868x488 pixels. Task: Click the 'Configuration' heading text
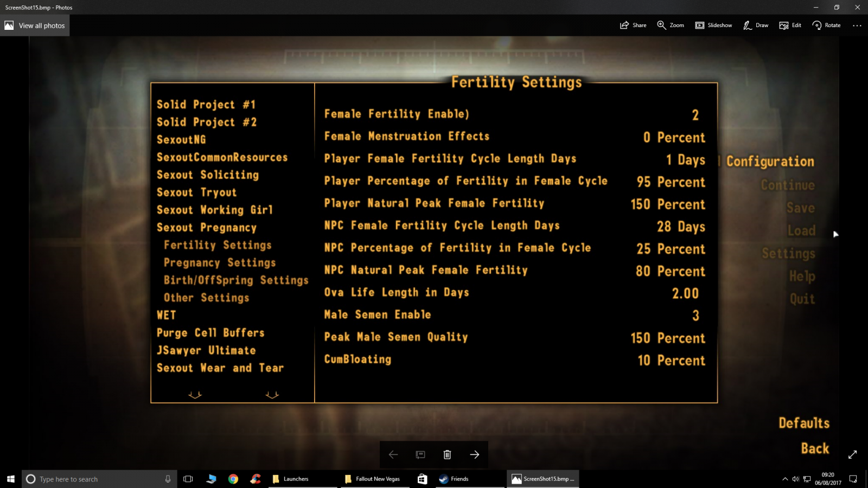(x=770, y=162)
